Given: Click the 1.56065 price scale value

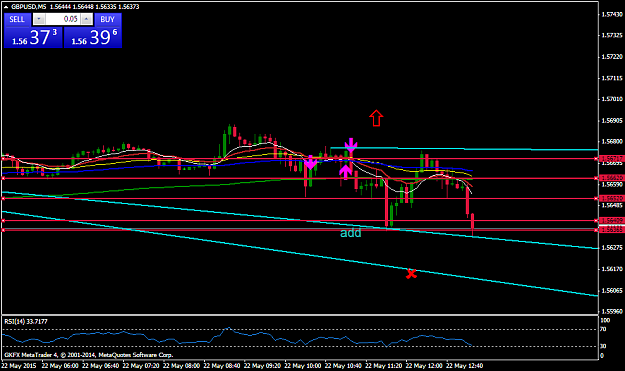Looking at the screenshot, I should coord(612,291).
